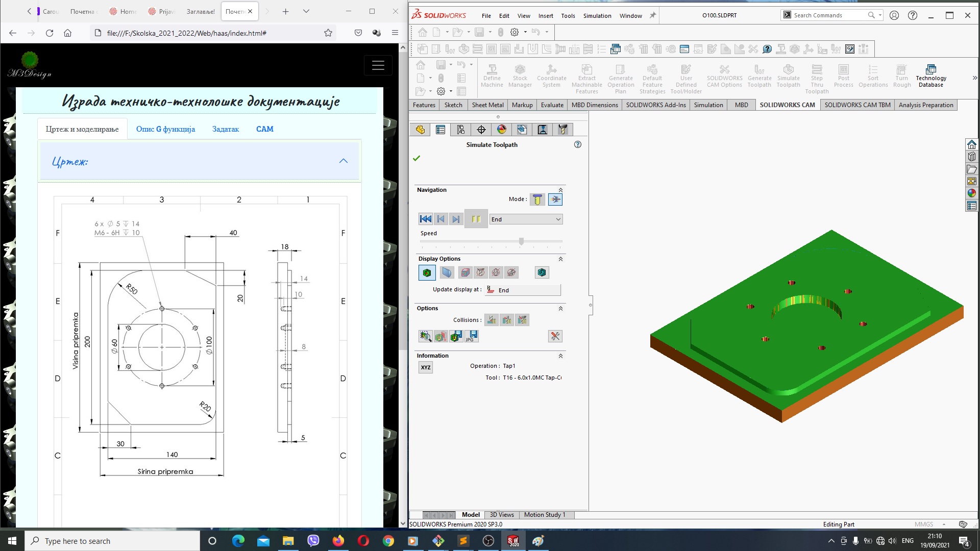Toggle second Collisions check button

507,320
